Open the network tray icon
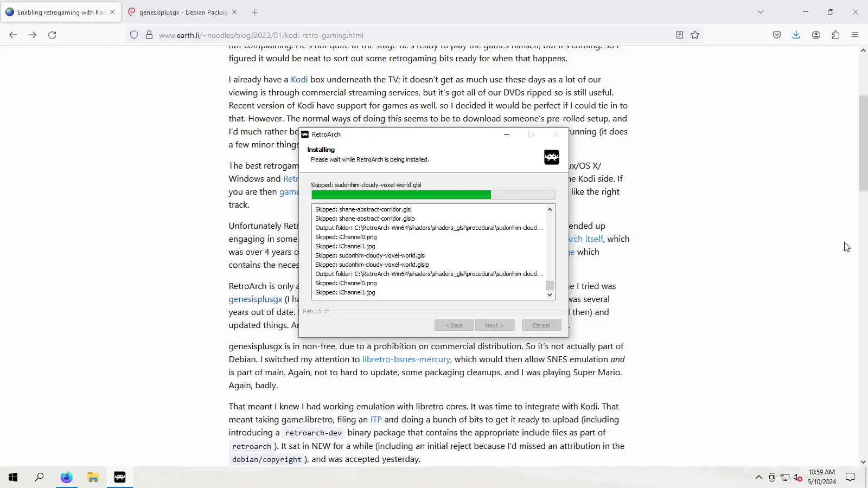Viewport: 868px width, 488px height. (x=785, y=477)
